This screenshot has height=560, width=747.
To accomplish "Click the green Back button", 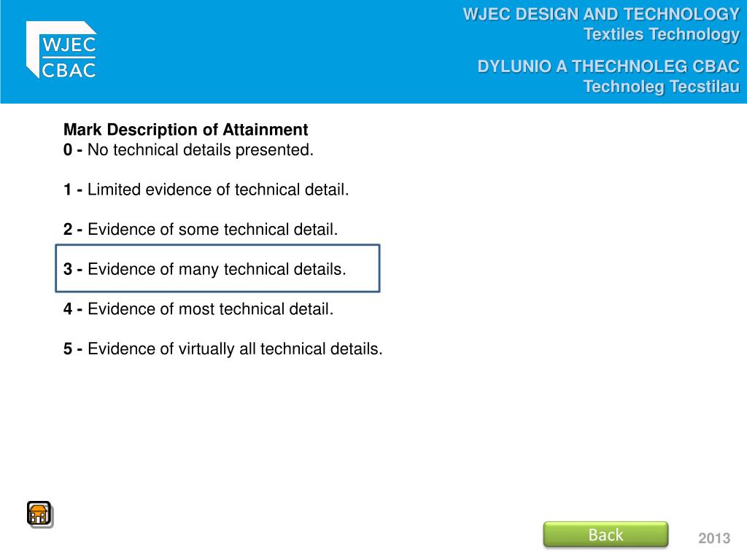I will pyautogui.click(x=605, y=534).
